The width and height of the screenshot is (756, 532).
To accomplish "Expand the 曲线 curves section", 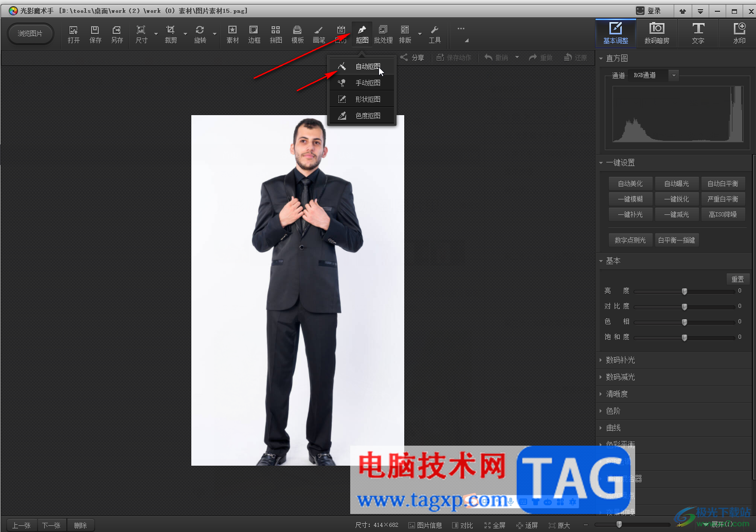I will pyautogui.click(x=613, y=428).
